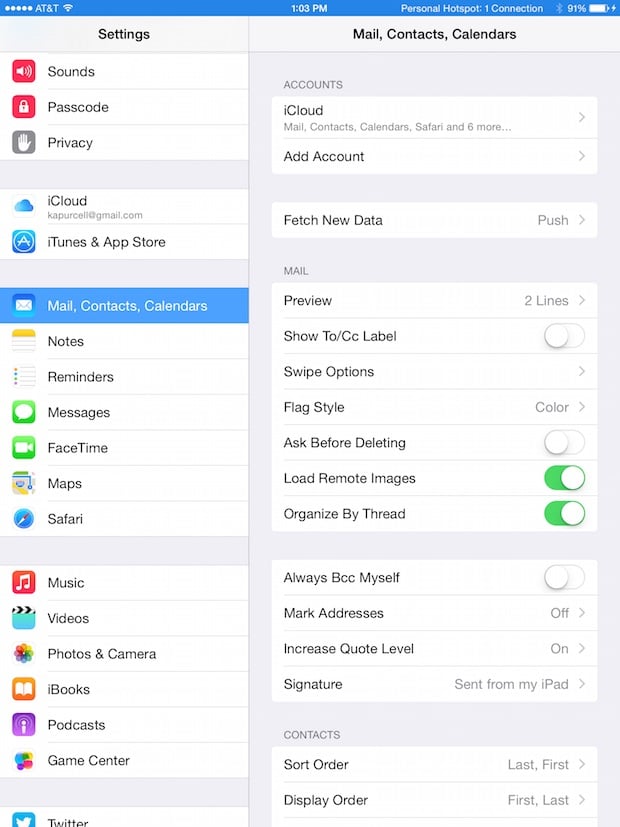620x827 pixels.
Task: Expand Fetch New Data Push setting
Action: [x=434, y=220]
